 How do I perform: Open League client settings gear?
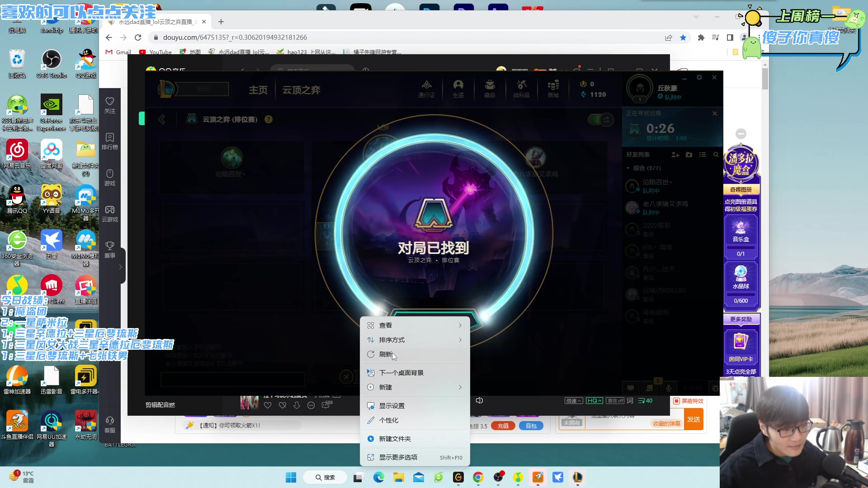click(x=699, y=78)
